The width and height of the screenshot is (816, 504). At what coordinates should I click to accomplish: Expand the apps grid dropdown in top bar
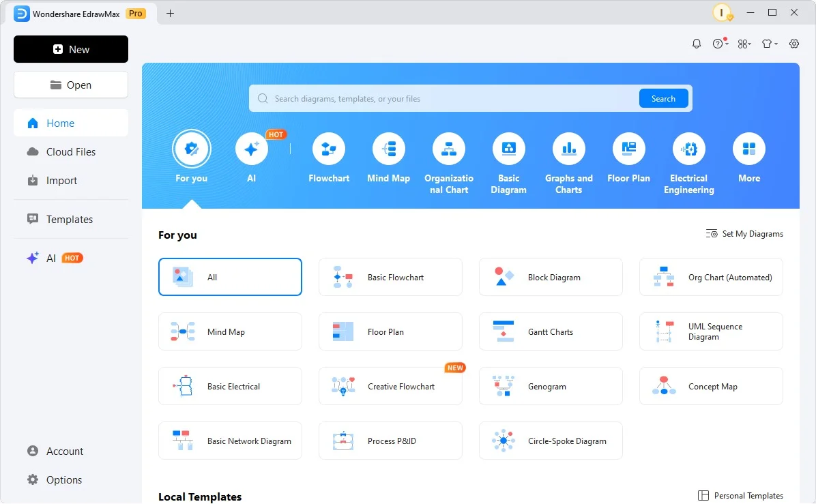744,44
